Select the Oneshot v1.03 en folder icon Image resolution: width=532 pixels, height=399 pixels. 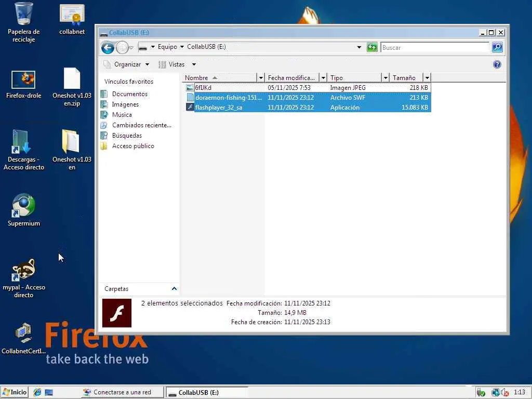71,141
